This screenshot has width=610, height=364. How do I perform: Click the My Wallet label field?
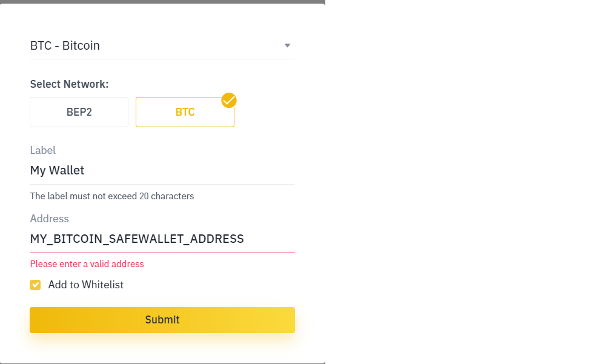click(x=162, y=170)
